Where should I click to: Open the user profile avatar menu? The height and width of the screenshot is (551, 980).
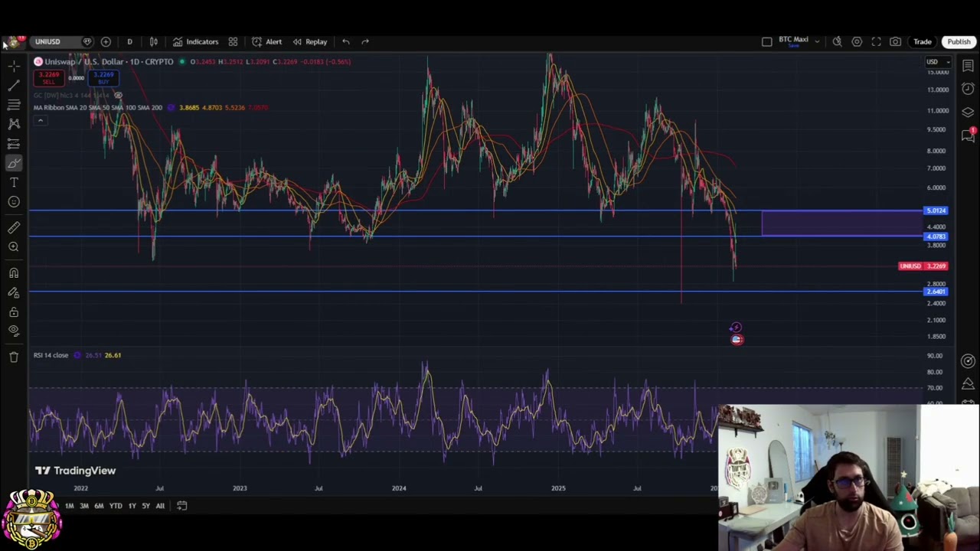[x=13, y=41]
